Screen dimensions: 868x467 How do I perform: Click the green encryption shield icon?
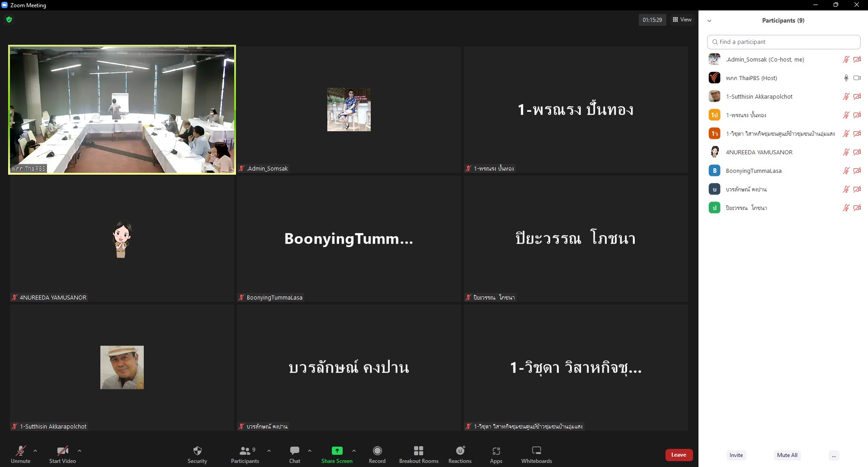[9, 19]
